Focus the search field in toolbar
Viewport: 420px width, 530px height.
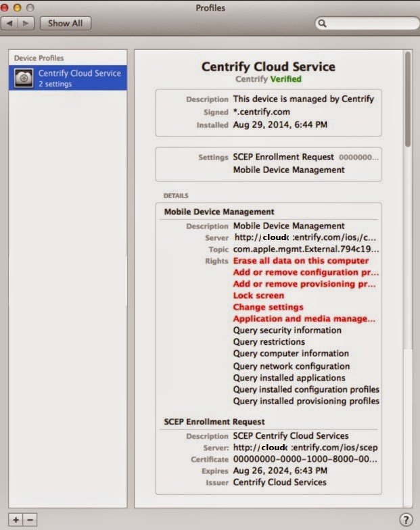367,23
